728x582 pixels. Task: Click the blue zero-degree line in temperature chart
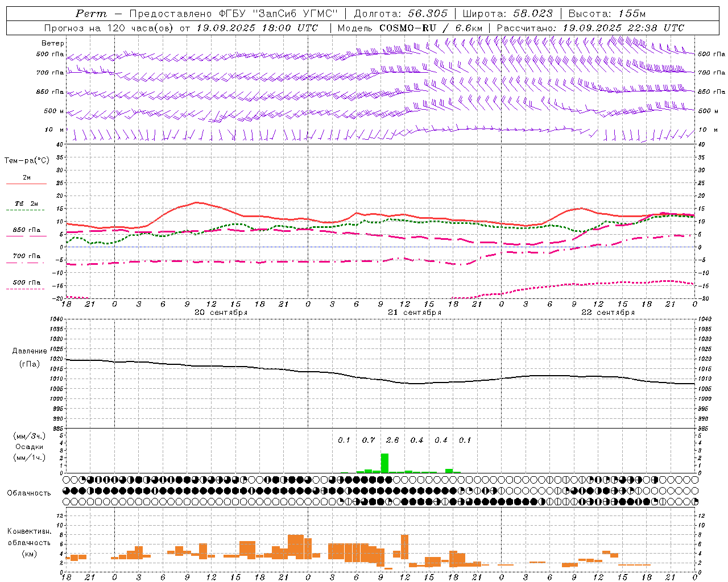pos(380,247)
